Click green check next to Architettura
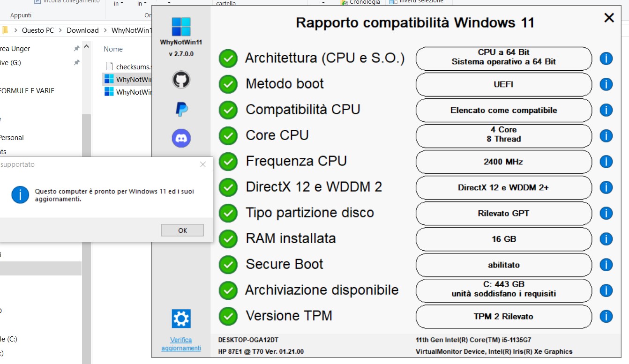 point(228,59)
